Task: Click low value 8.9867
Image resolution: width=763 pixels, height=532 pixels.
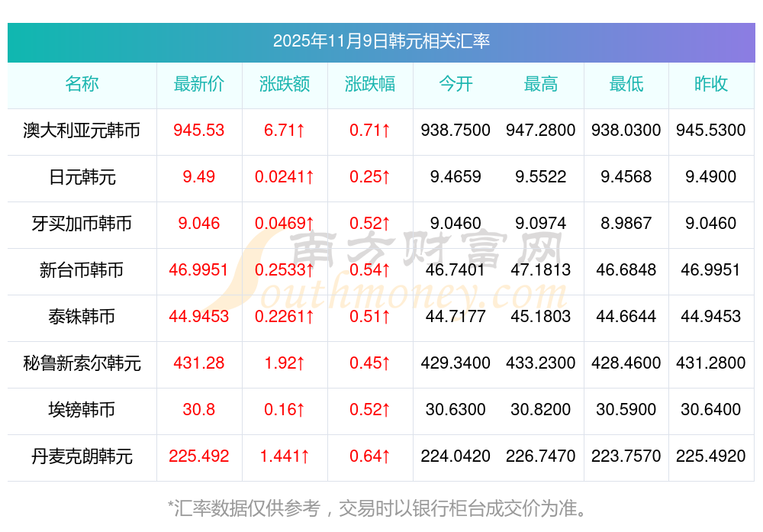Action: click(626, 223)
